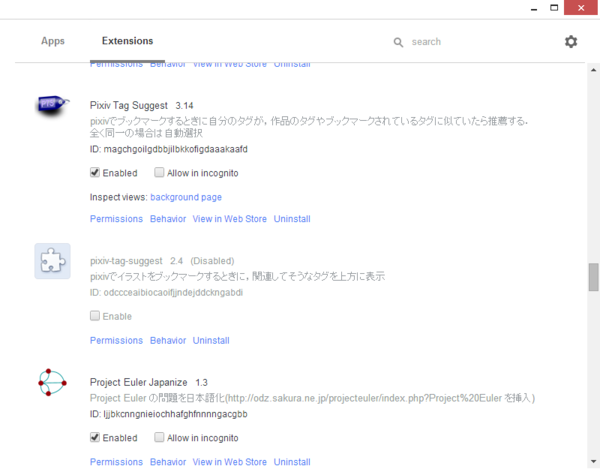
Task: Click the ID odccceaibiocaoifjjndejddckngabdi text
Action: pos(166,293)
